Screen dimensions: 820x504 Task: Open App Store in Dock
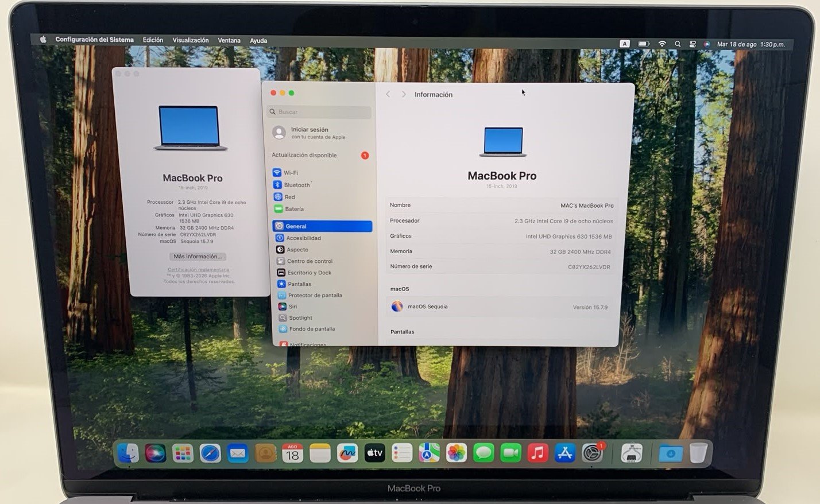tap(565, 453)
